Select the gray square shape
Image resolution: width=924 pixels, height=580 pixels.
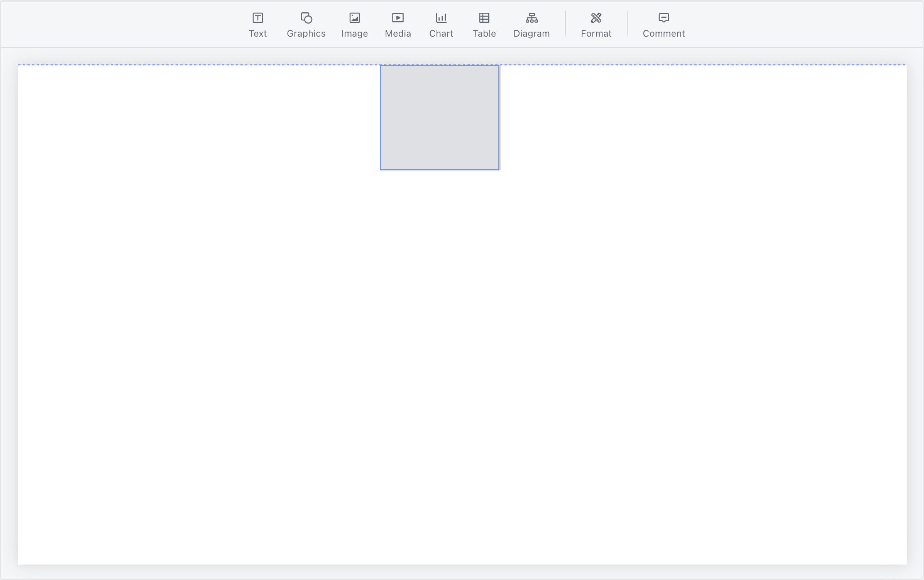[440, 117]
